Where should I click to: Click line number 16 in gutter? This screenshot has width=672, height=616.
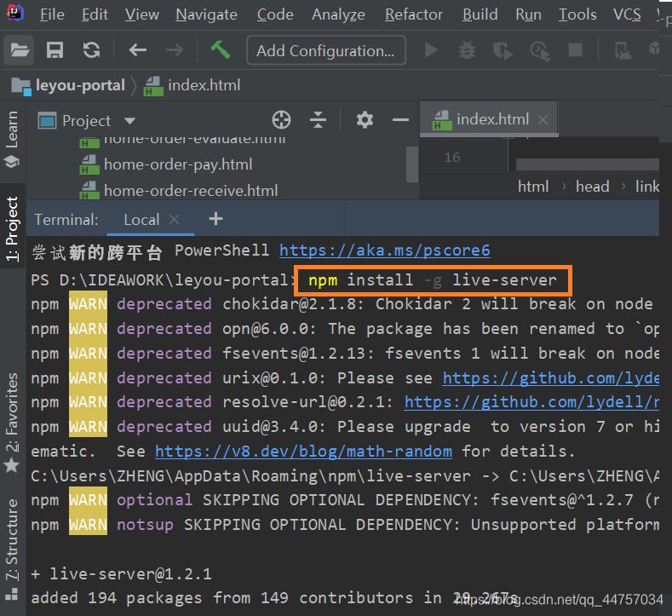click(x=452, y=158)
